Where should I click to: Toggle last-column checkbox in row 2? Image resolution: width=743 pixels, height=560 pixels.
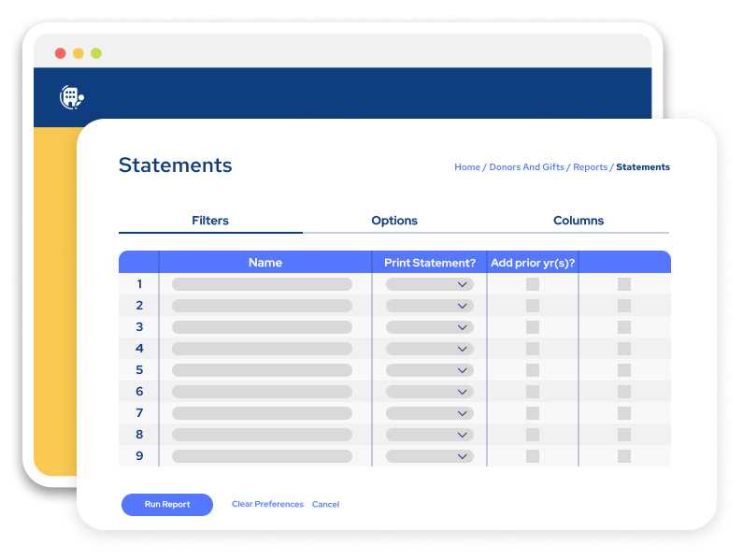coord(624,306)
